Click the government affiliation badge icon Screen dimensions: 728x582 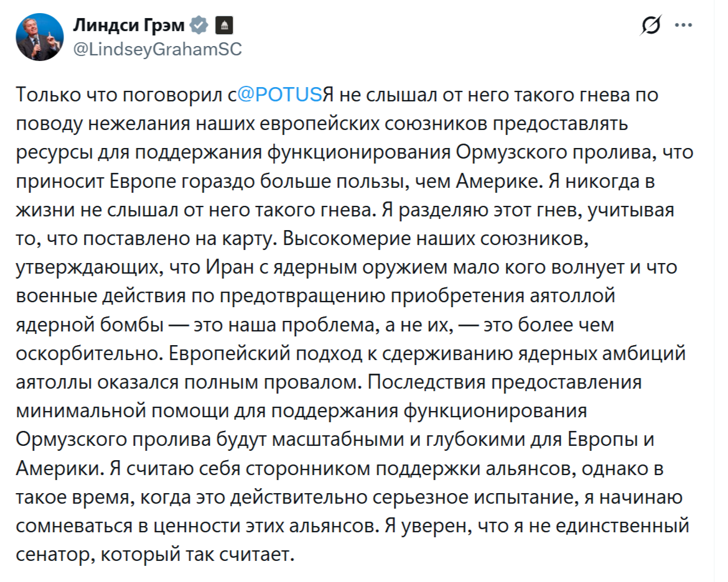pos(223,25)
